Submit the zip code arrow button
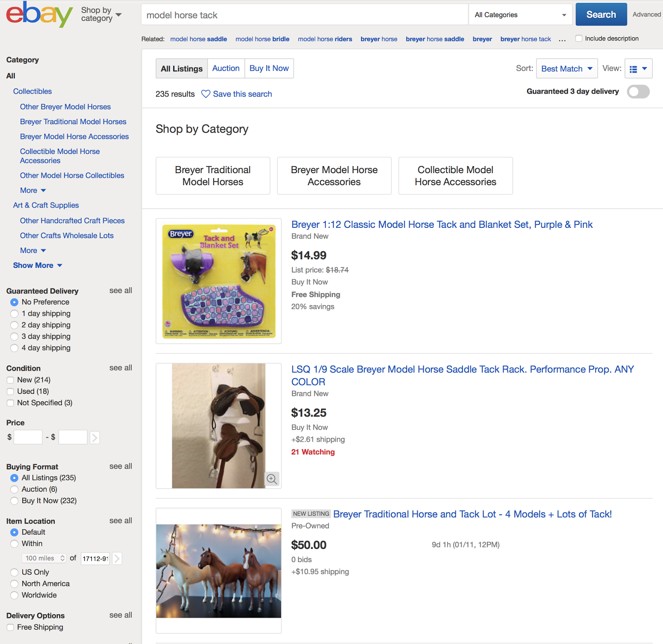Image resolution: width=663 pixels, height=644 pixels. (117, 558)
